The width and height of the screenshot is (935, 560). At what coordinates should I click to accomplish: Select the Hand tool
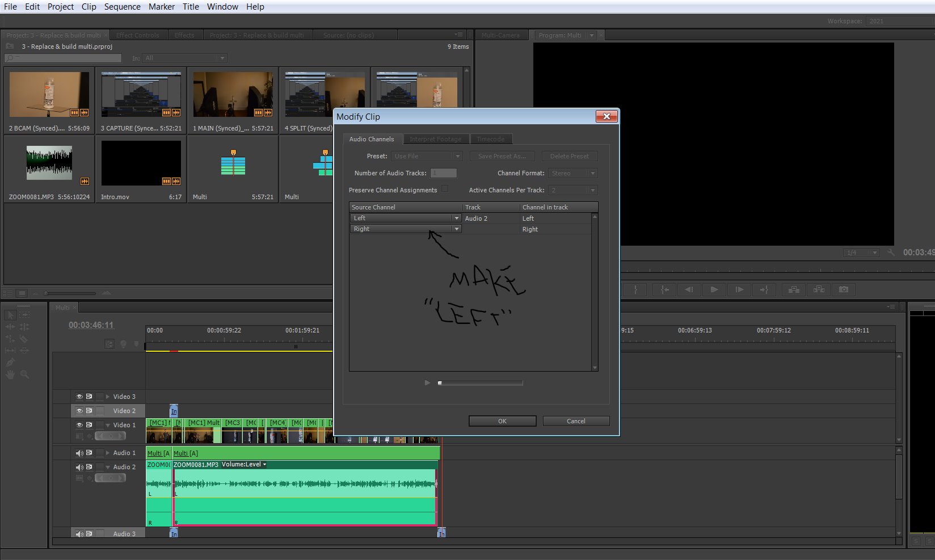click(10, 374)
